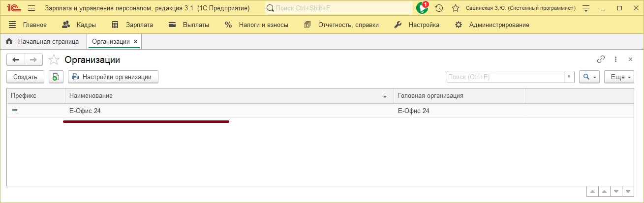The image size is (644, 203).
Task: Open favorites star in the title bar
Action: pos(456,8)
